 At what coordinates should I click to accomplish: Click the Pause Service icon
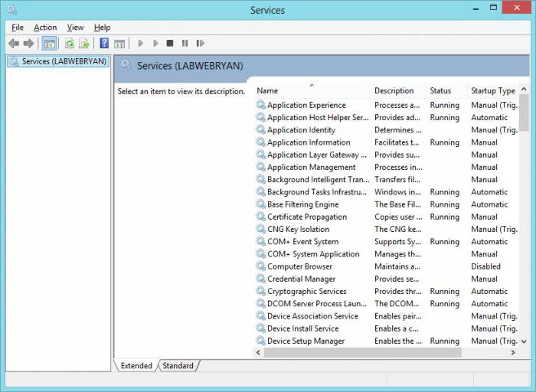185,43
